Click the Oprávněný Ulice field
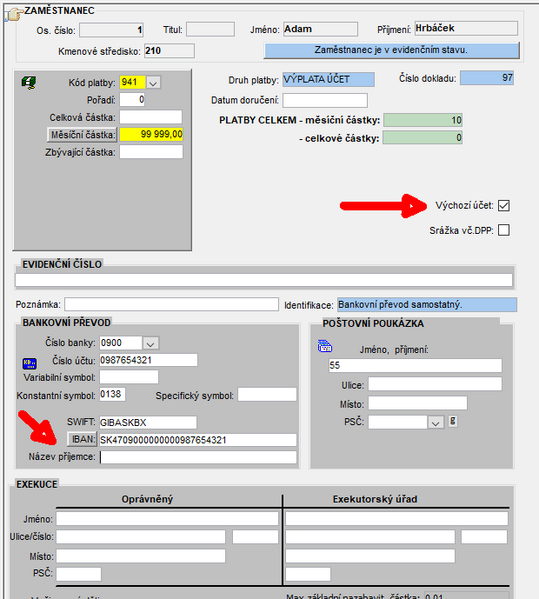The width and height of the screenshot is (539, 599). tap(141, 536)
